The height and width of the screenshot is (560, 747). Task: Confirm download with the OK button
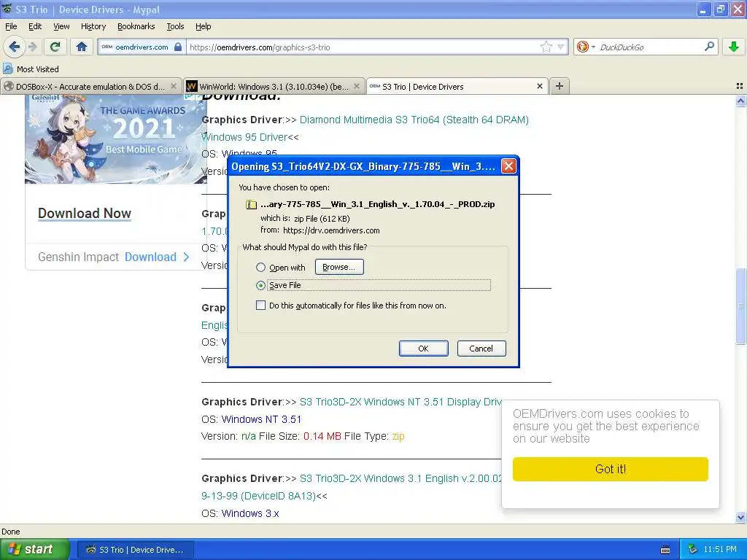423,349
